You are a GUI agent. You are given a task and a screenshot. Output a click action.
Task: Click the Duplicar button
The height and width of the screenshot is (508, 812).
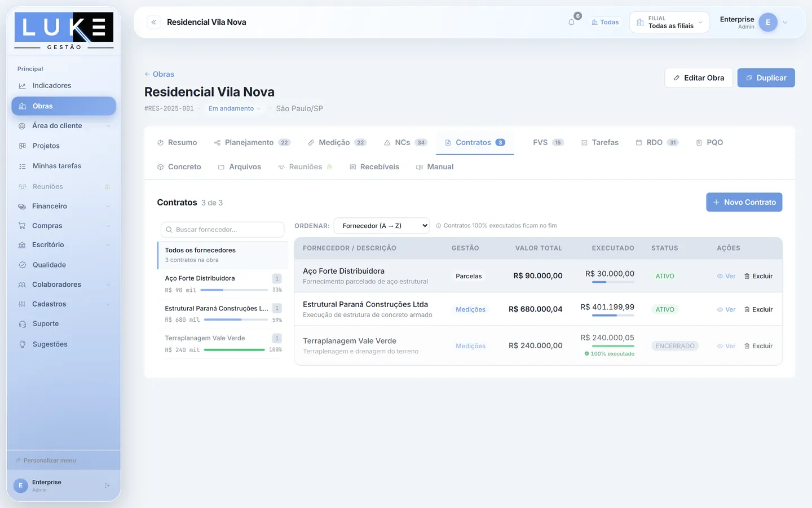766,78
